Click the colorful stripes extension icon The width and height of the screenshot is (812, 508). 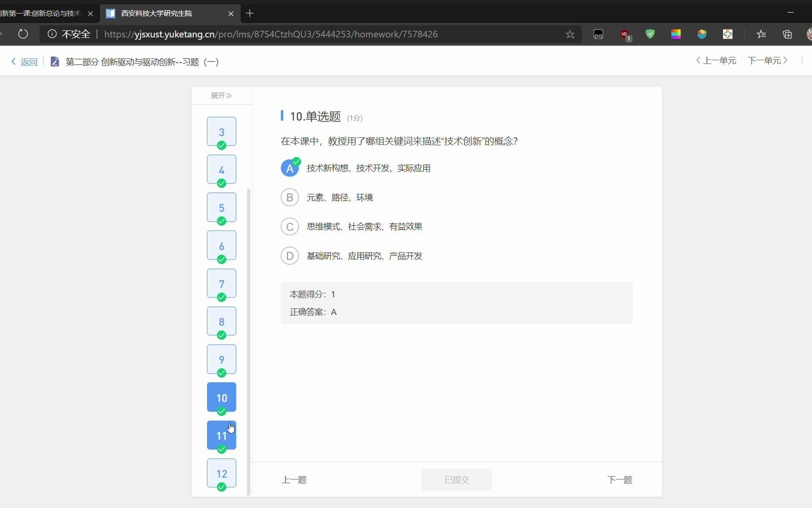[x=676, y=34]
